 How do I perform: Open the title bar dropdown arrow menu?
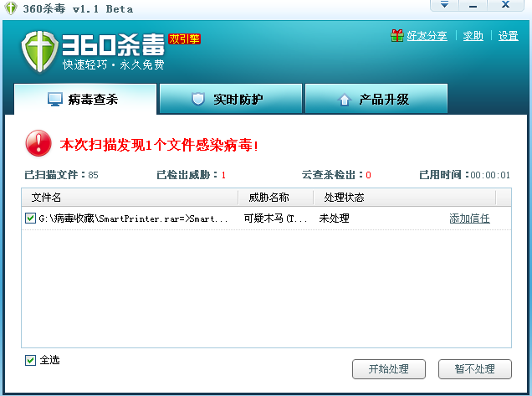[444, 5]
